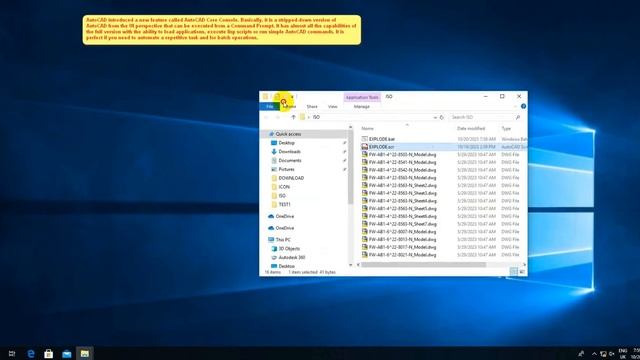Open the ICON folder in sidebar
This screenshot has height=360, width=640.
coord(284,187)
